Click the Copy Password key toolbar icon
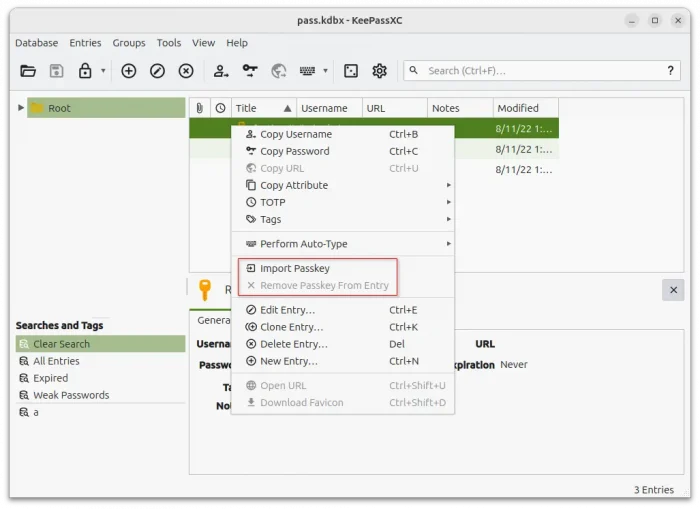700x509 pixels. pyautogui.click(x=250, y=71)
